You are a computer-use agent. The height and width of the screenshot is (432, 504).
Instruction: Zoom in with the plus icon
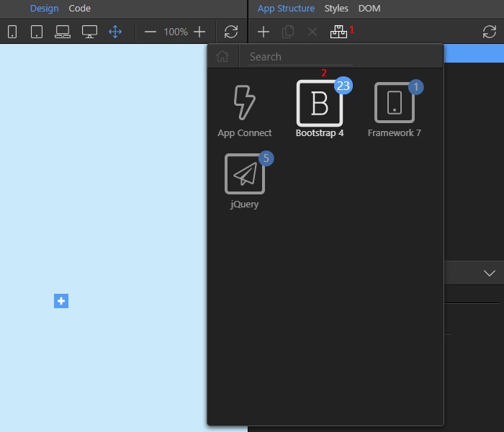pyautogui.click(x=199, y=32)
